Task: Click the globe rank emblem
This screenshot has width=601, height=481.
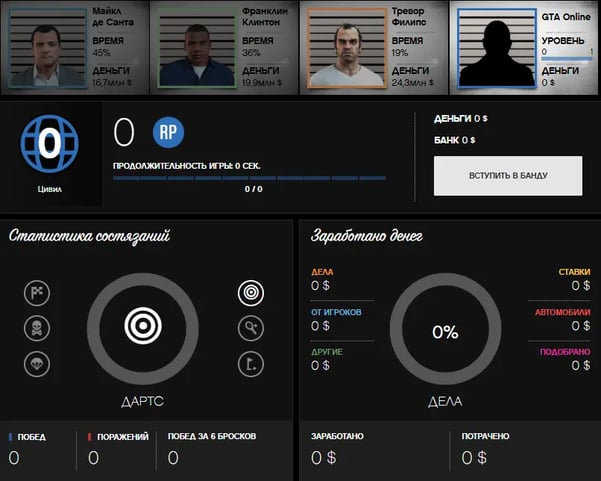Action: pyautogui.click(x=49, y=142)
